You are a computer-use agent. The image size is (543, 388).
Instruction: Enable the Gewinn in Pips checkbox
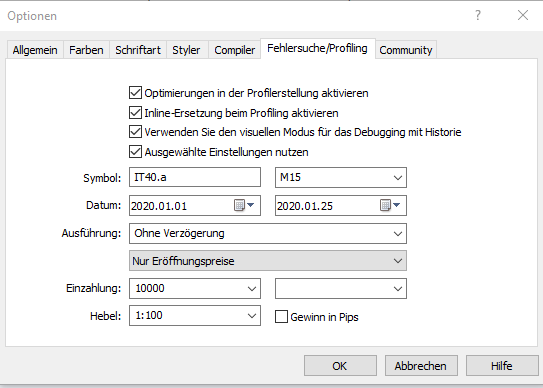[x=281, y=317]
